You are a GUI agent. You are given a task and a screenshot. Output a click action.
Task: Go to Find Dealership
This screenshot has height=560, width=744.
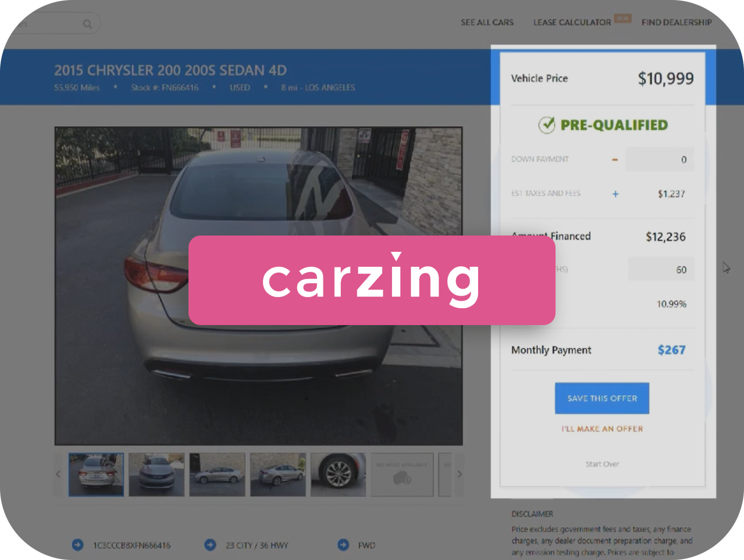tap(677, 23)
